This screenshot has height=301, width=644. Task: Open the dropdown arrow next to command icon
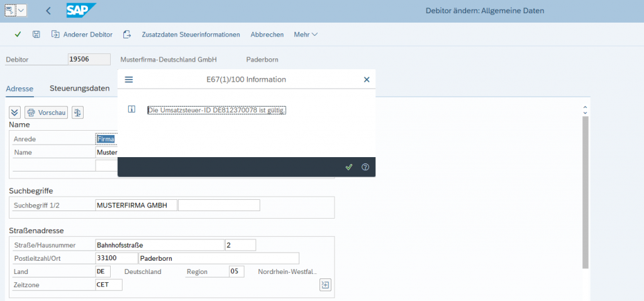point(21,11)
